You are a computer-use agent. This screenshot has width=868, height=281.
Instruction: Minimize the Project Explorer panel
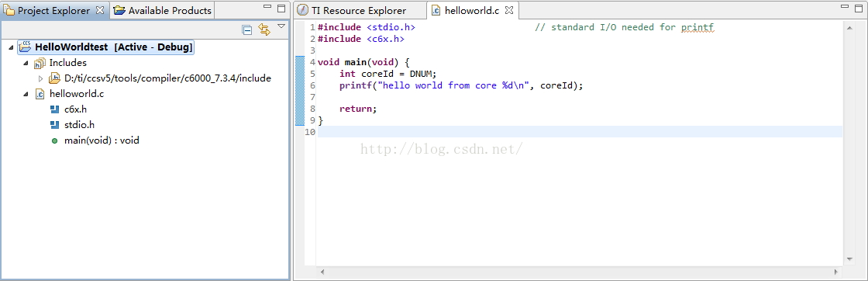click(x=267, y=8)
